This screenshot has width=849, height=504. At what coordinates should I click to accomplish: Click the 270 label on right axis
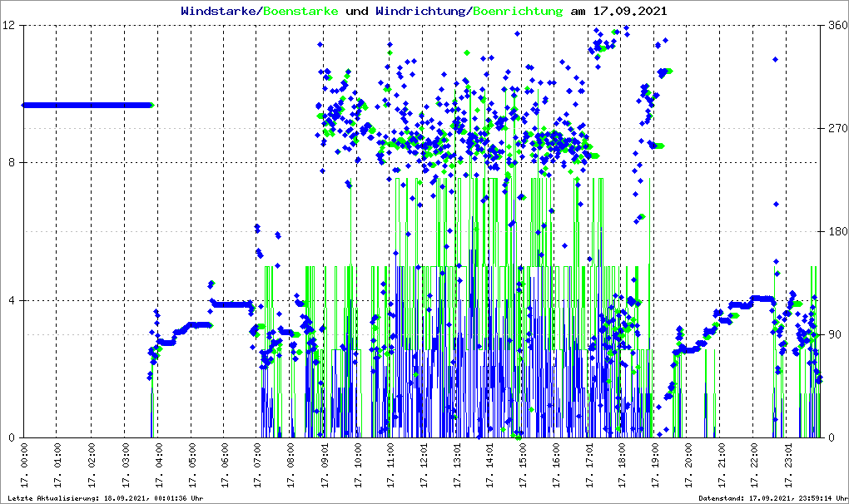tap(835, 129)
